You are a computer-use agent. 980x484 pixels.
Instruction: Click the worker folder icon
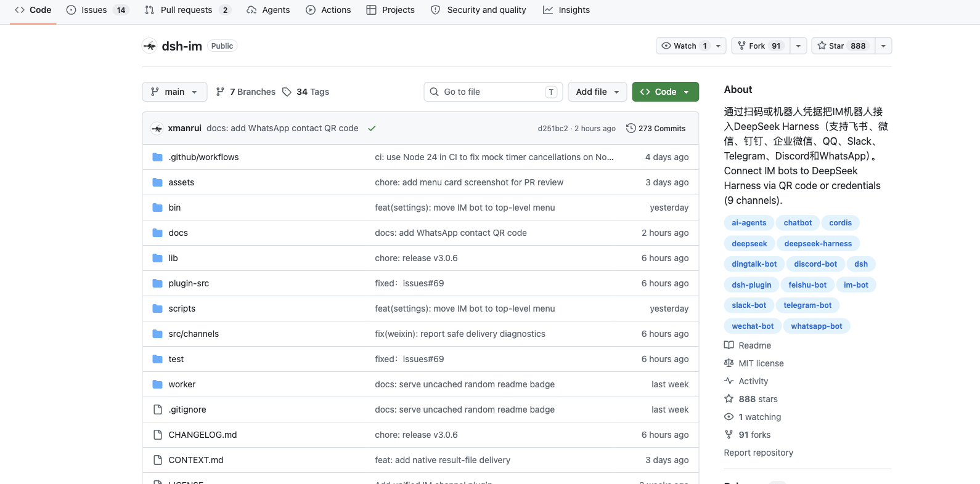157,384
